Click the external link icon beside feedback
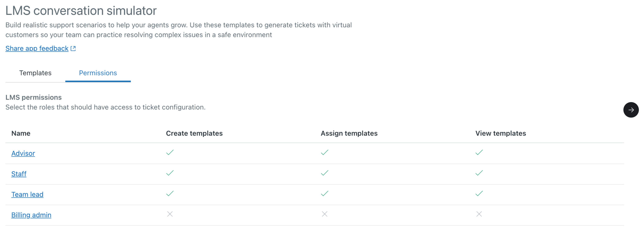This screenshot has width=644, height=233. point(73,48)
